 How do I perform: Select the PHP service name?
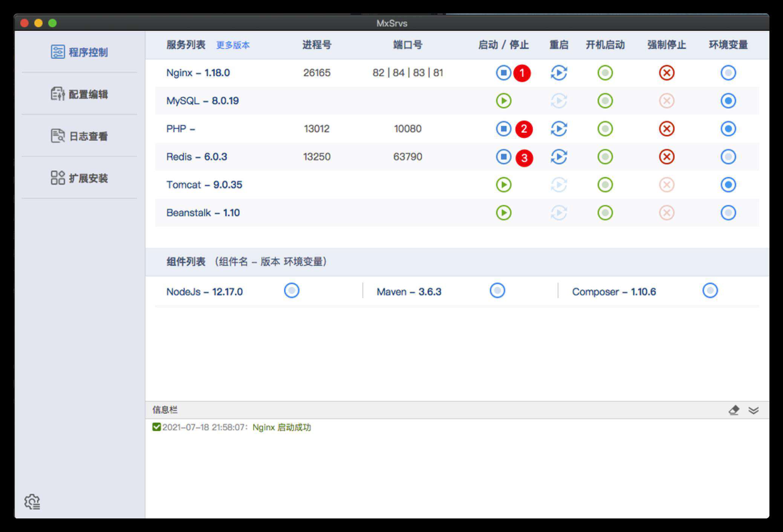pyautogui.click(x=181, y=129)
